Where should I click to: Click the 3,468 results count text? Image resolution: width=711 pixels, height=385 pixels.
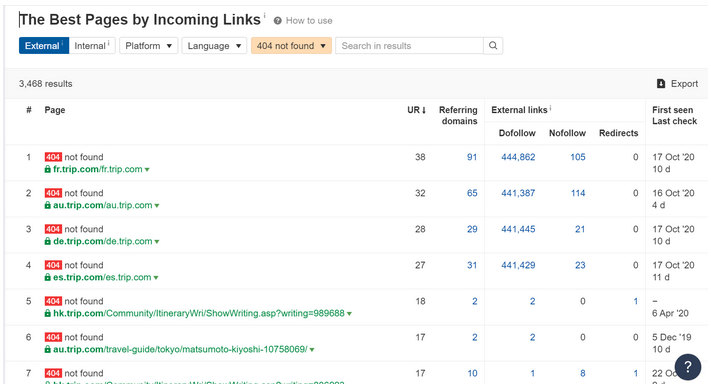(45, 84)
